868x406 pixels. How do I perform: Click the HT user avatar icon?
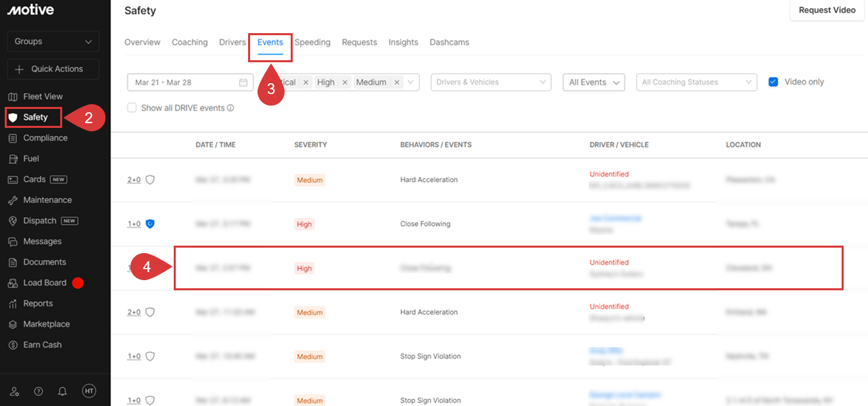[x=89, y=391]
